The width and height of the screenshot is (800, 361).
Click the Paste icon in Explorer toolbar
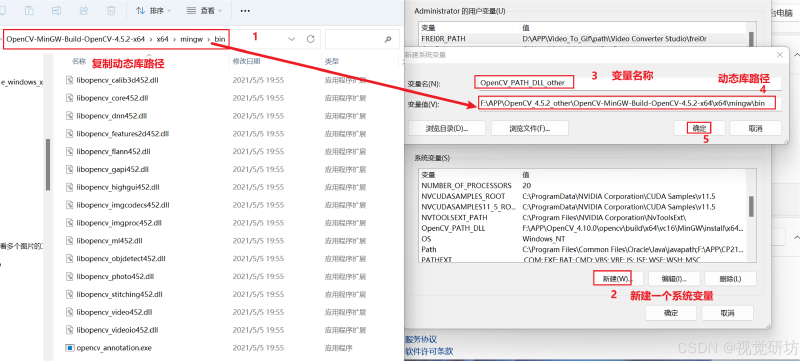click(30, 10)
